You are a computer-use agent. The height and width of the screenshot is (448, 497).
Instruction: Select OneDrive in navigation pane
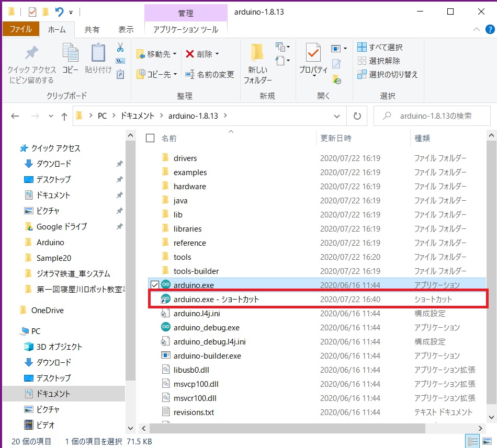click(x=48, y=311)
